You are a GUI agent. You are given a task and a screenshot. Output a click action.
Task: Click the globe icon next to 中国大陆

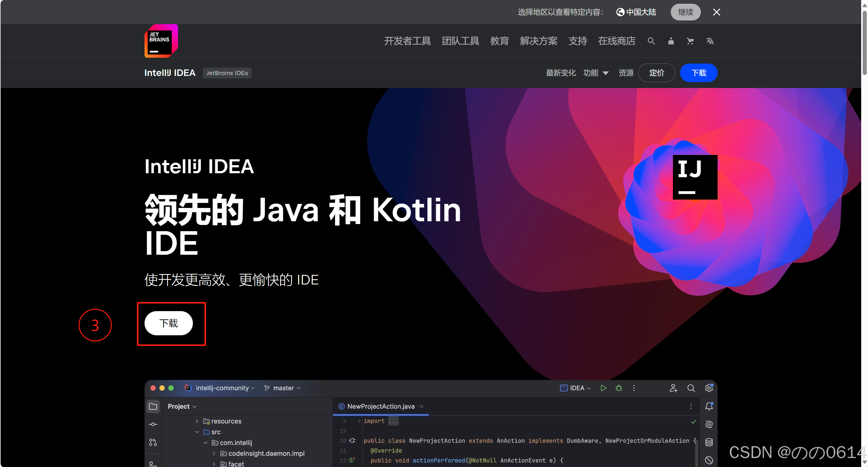point(620,12)
